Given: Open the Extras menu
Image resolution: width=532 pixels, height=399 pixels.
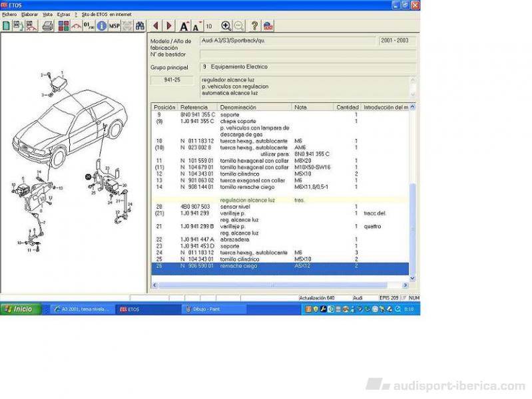Looking at the screenshot, I should [63, 14].
